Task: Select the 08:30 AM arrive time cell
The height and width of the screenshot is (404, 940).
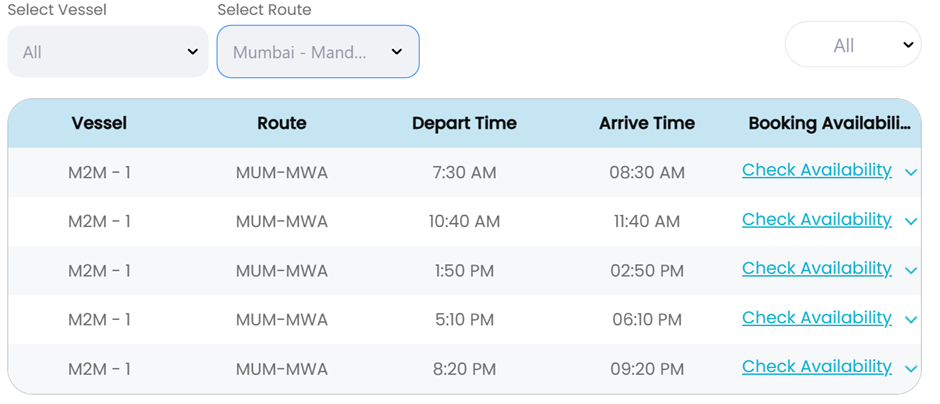Action: [647, 173]
